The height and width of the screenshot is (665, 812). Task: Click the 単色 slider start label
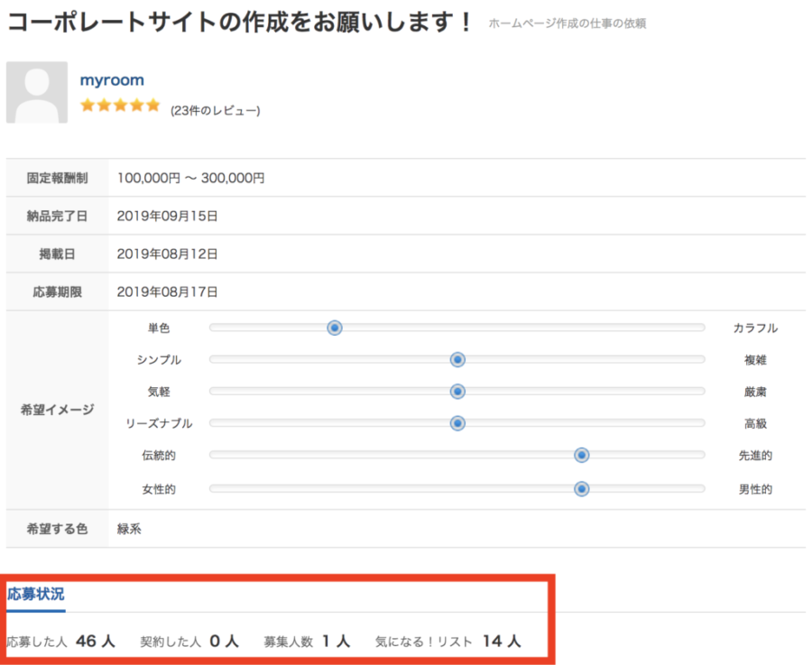(x=159, y=328)
